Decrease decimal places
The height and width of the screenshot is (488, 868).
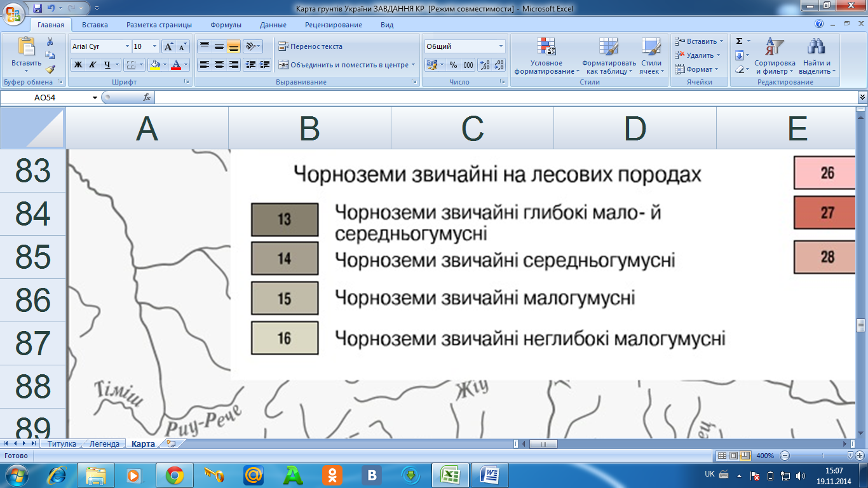click(x=499, y=65)
